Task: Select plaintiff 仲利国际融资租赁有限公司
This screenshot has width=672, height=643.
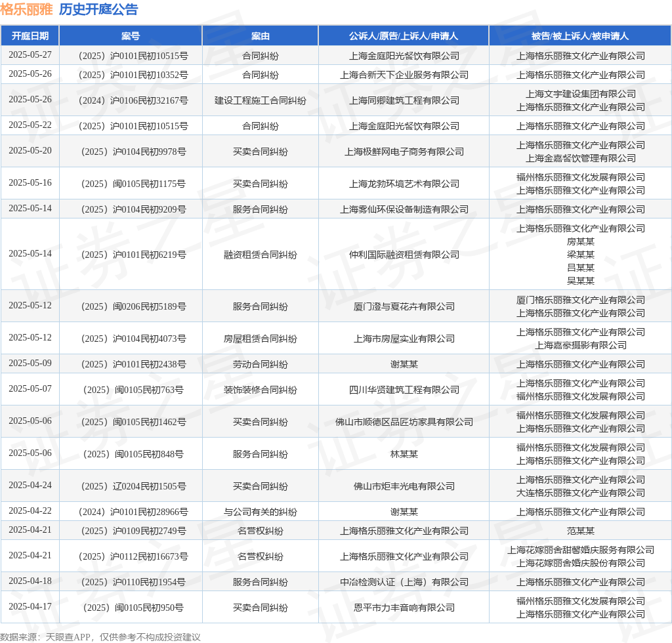Action: click(404, 255)
